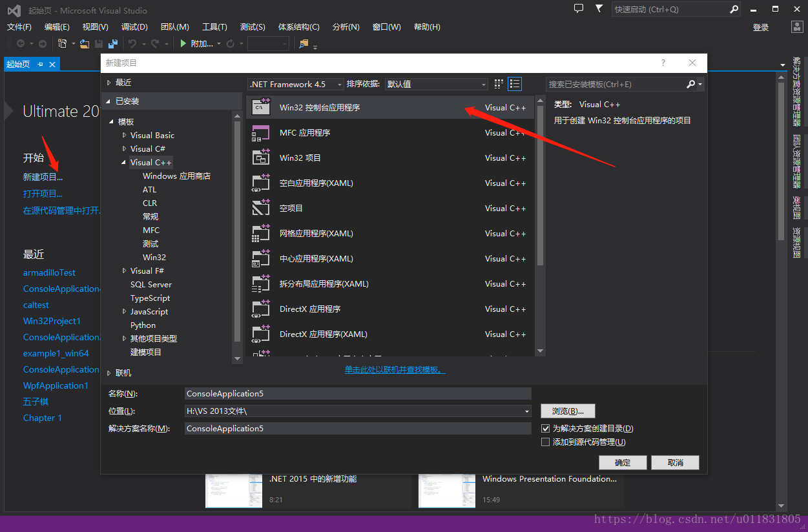Expand the Visual C# tree node
Screen dimensions: 808x532
coord(125,149)
